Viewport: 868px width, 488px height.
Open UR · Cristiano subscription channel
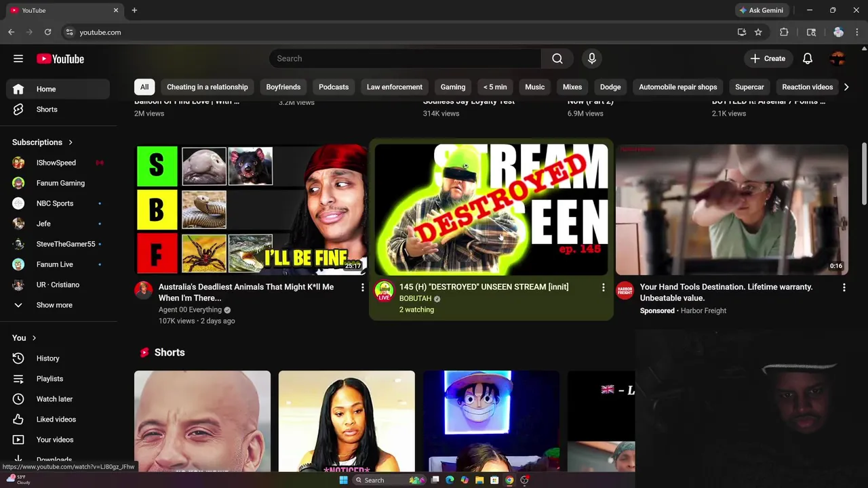pyautogui.click(x=58, y=285)
